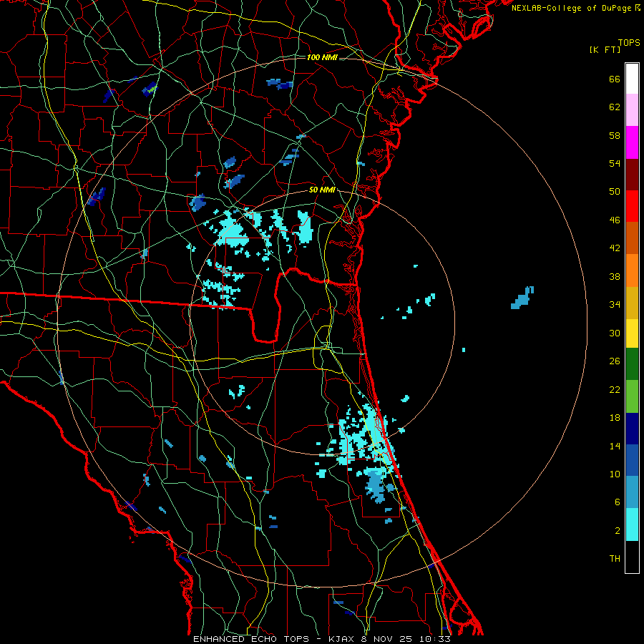Select the bright red legend swatch
This screenshot has height=644, width=644.
tap(632, 206)
